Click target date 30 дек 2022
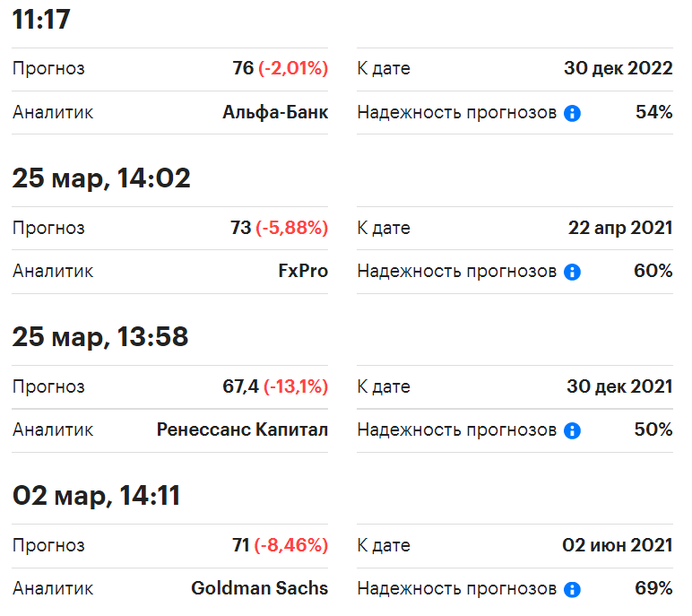The height and width of the screenshot is (616, 692). click(x=618, y=68)
